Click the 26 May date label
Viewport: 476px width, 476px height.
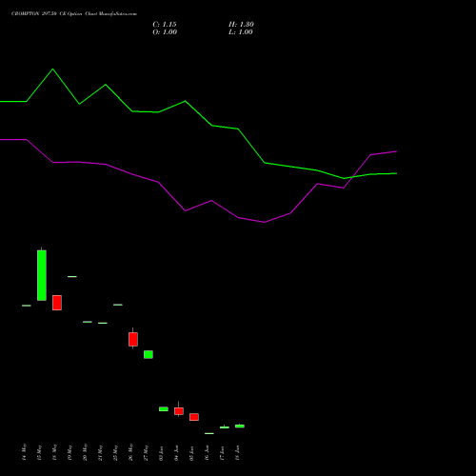[x=131, y=452]
